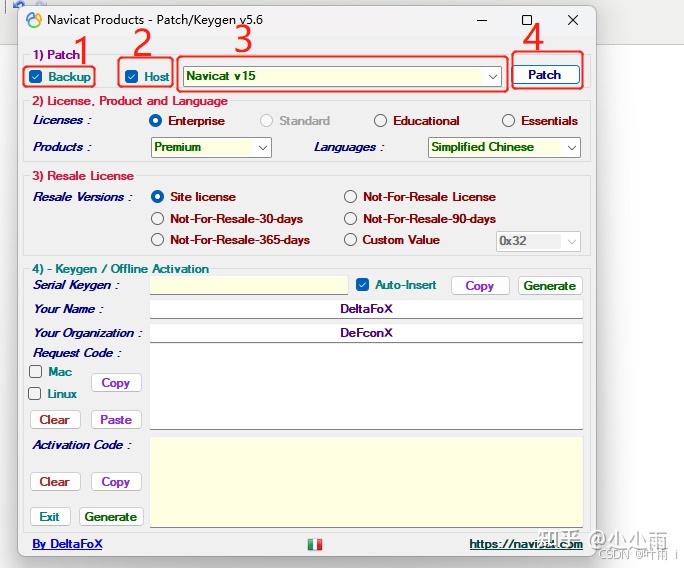Click the Italian flag icon
This screenshot has width=684, height=568.
pyautogui.click(x=315, y=544)
